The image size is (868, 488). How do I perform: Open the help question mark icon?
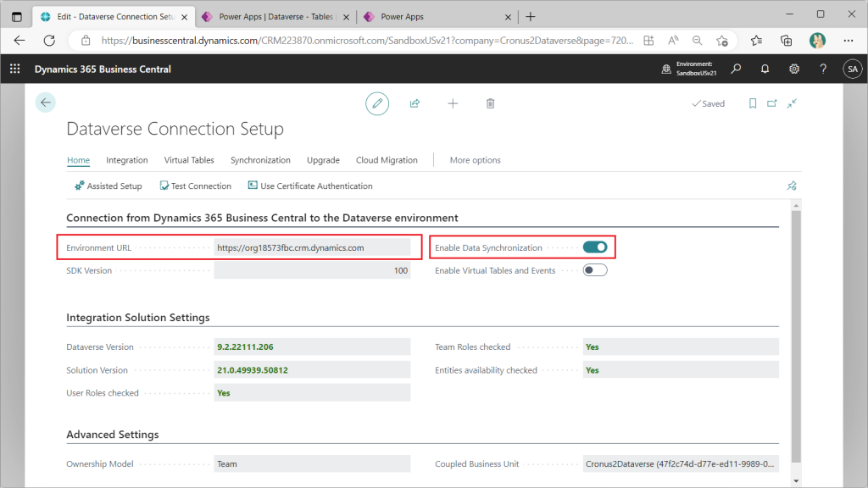[x=823, y=69]
